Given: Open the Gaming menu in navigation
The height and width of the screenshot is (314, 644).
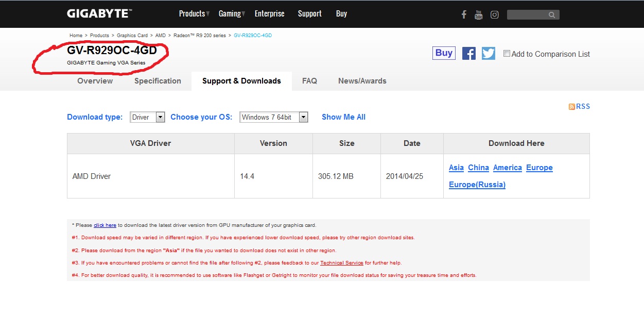Looking at the screenshot, I should (x=232, y=14).
